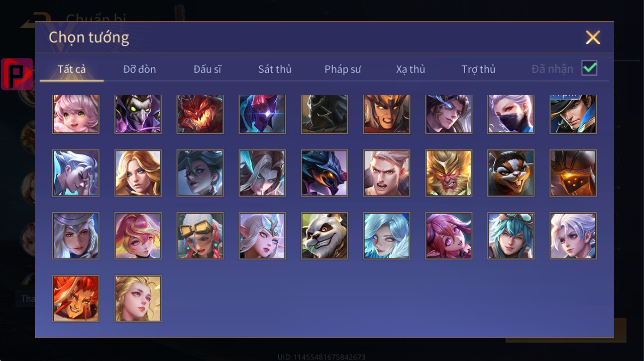Close the Chọn tướng dialog
Screen dimensions: 644x361
tap(593, 37)
